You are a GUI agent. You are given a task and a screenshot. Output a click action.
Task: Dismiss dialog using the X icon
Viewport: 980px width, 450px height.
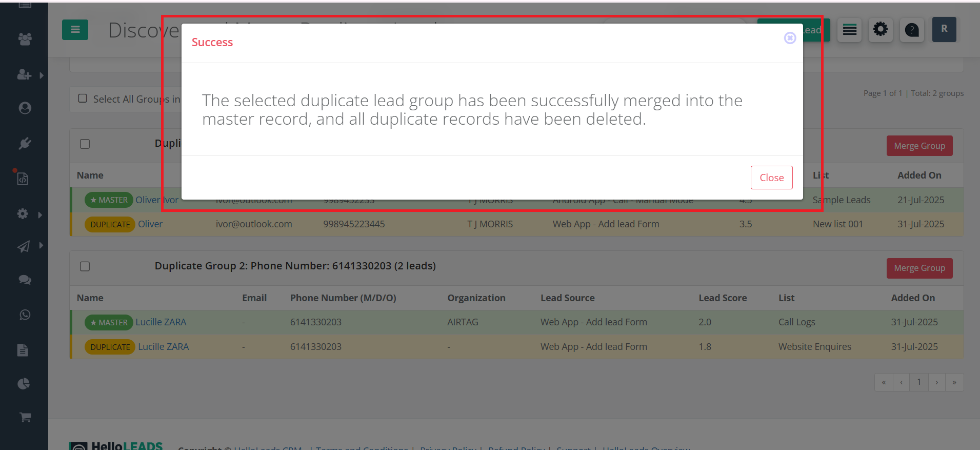coord(790,38)
